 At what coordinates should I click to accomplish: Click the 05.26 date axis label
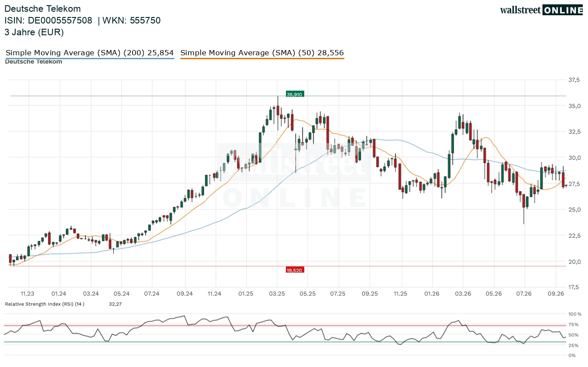click(494, 294)
